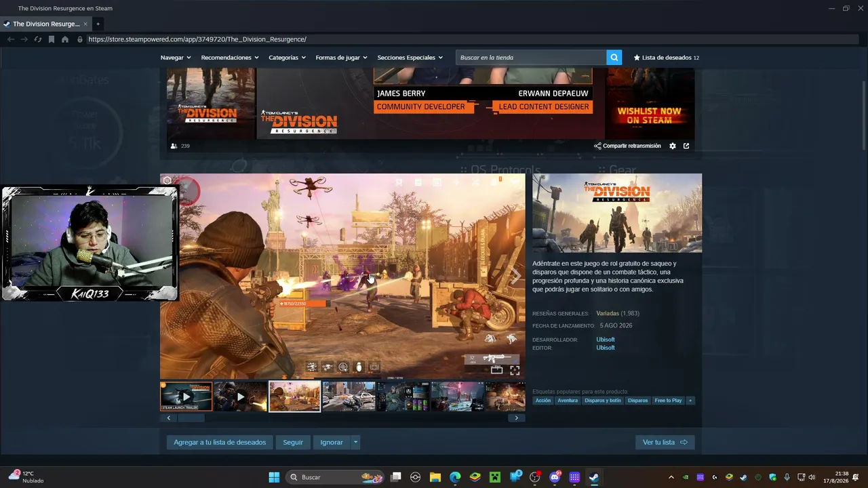
Task: Open Discord from the taskbar
Action: tap(555, 477)
